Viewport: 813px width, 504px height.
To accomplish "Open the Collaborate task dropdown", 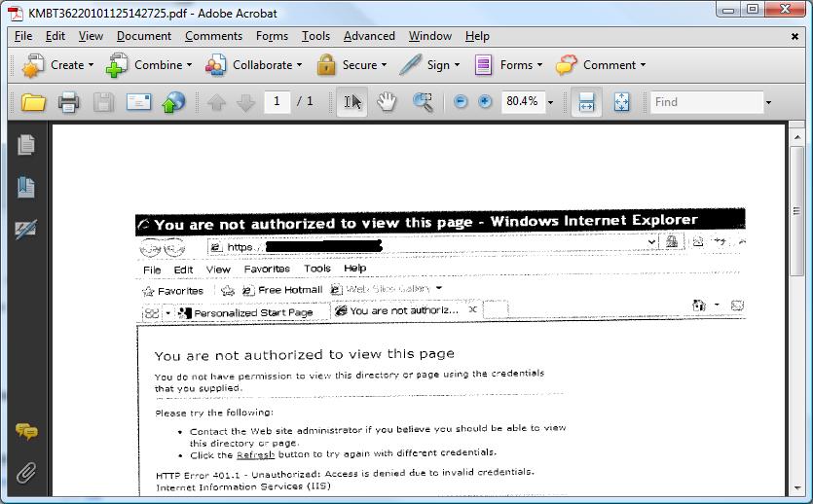I will point(254,65).
